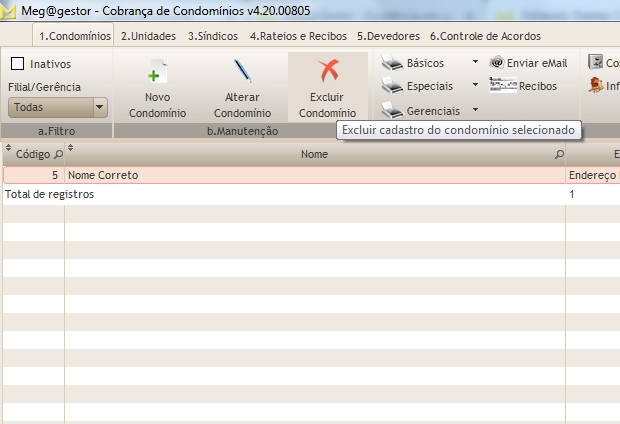Click the Gerenciais printer icon
This screenshot has width=620, height=424.
pos(392,110)
